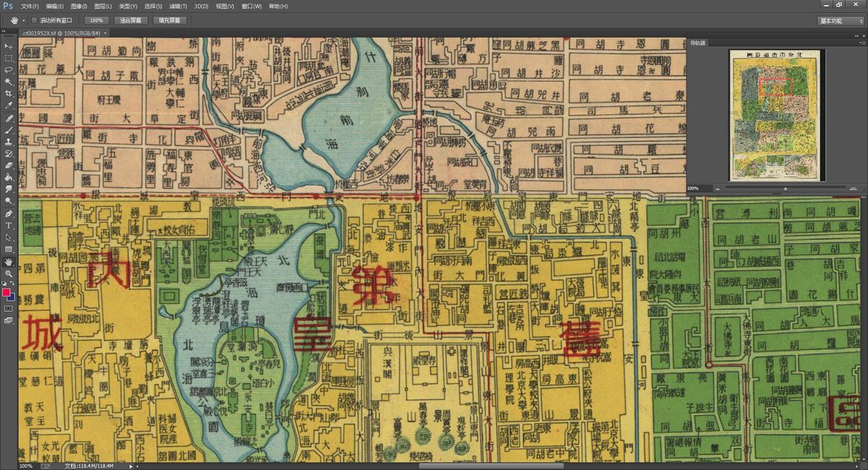Select the Magic Wand tool
The width and height of the screenshot is (868, 470).
(x=9, y=82)
